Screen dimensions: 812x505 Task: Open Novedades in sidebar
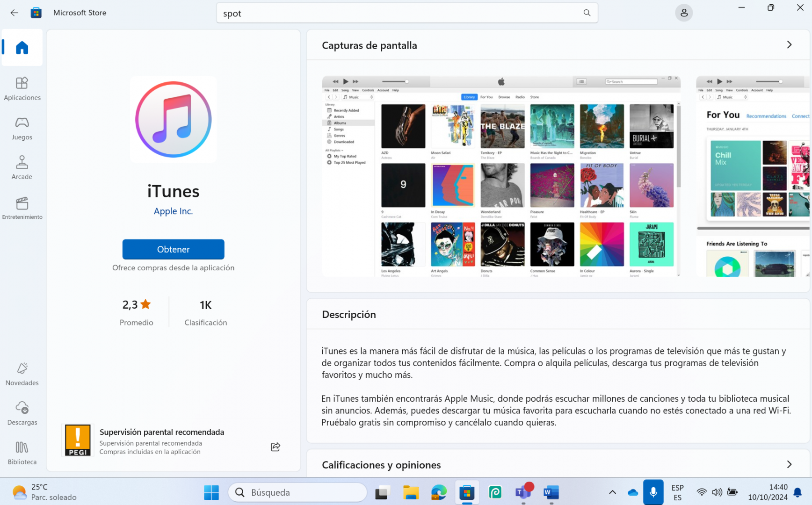[x=22, y=374]
